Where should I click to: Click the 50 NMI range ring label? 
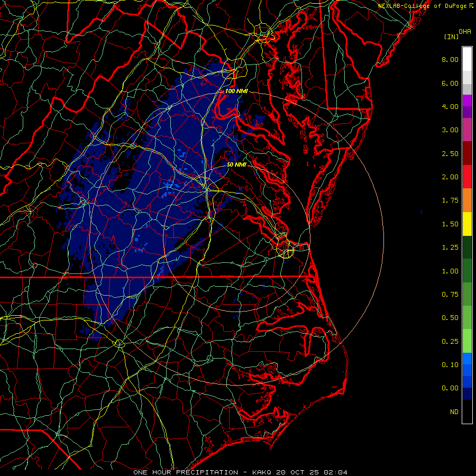pos(236,165)
